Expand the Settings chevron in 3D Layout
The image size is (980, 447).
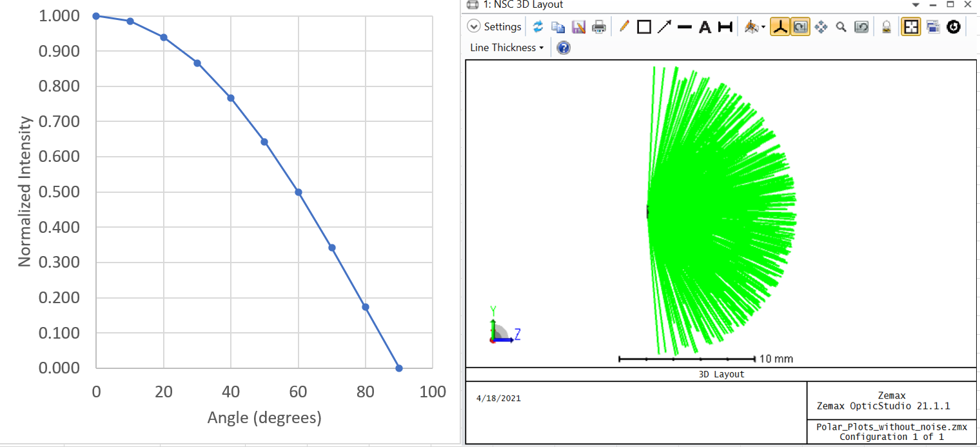(474, 26)
